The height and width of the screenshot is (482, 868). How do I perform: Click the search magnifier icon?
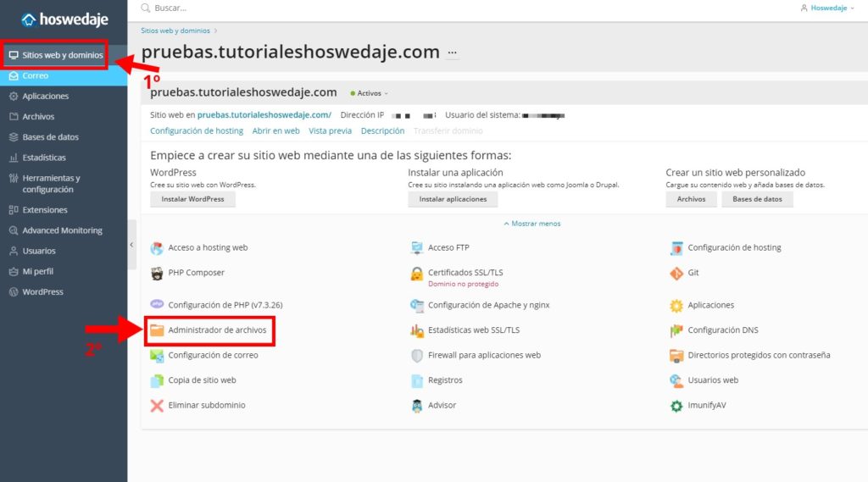tap(146, 8)
